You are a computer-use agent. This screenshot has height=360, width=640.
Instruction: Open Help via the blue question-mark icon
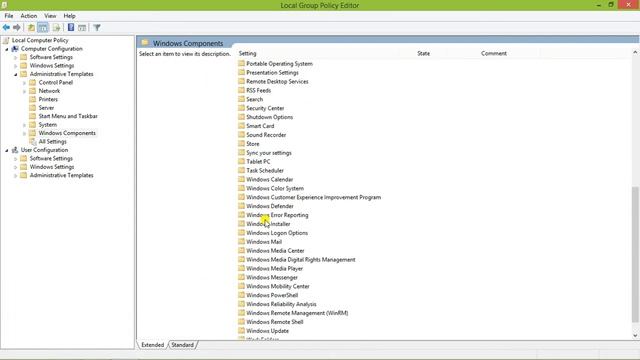click(71, 27)
